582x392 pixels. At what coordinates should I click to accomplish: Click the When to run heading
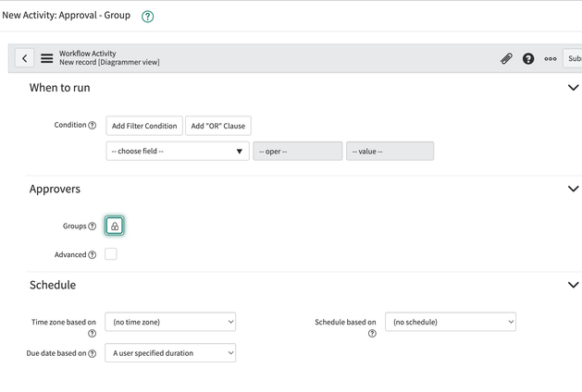tap(60, 88)
